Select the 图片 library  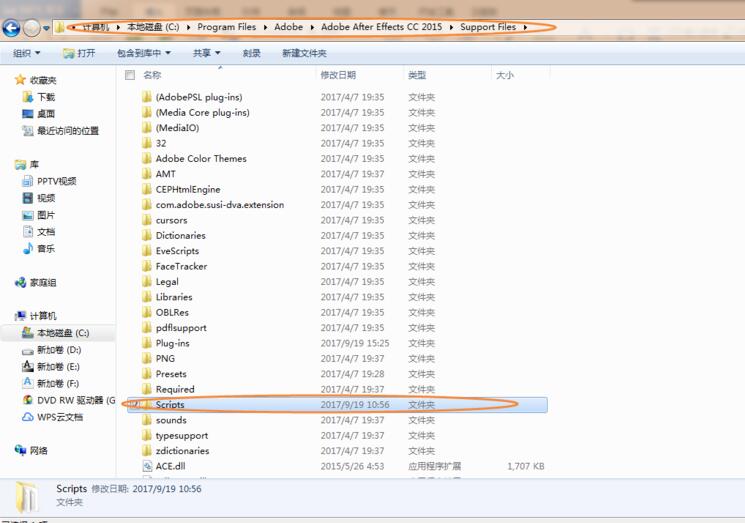pyautogui.click(x=46, y=215)
